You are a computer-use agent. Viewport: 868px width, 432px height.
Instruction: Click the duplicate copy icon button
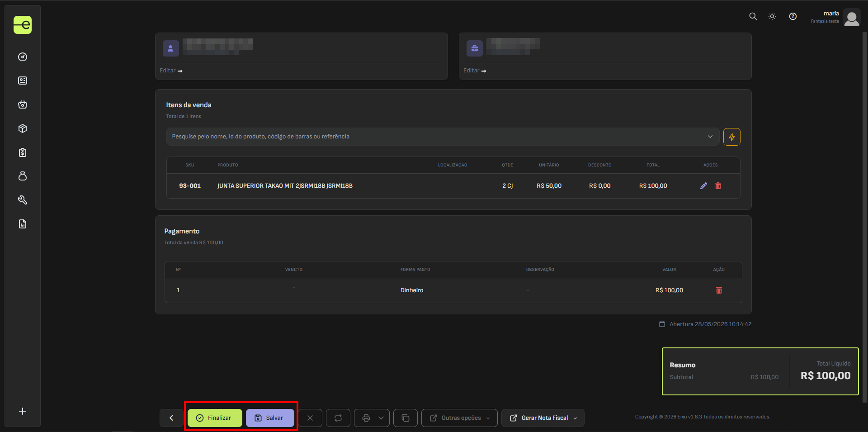click(x=406, y=418)
